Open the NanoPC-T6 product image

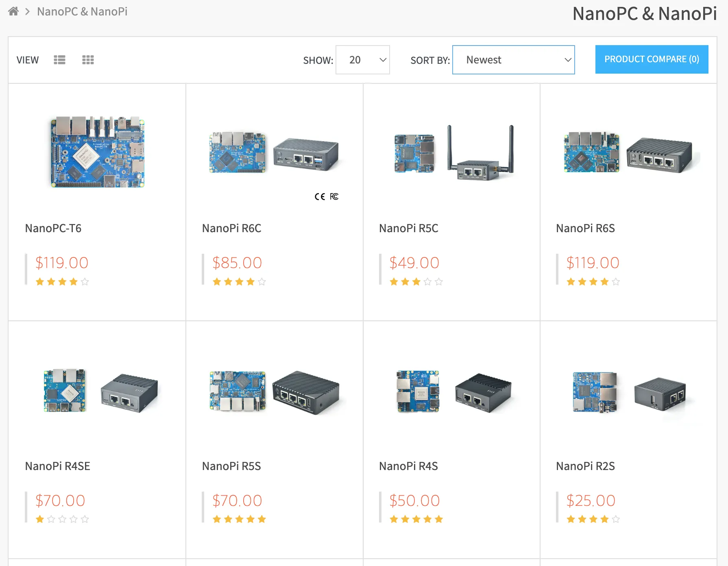point(97,152)
